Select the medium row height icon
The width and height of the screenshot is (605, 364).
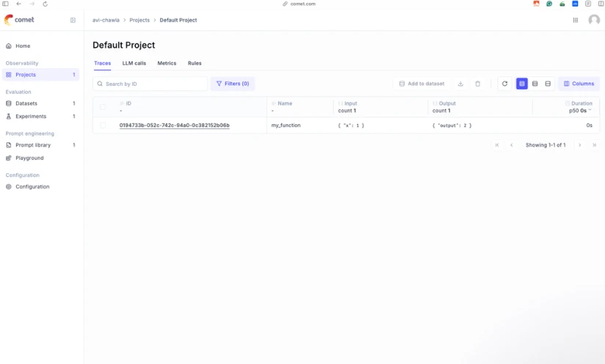pos(535,84)
